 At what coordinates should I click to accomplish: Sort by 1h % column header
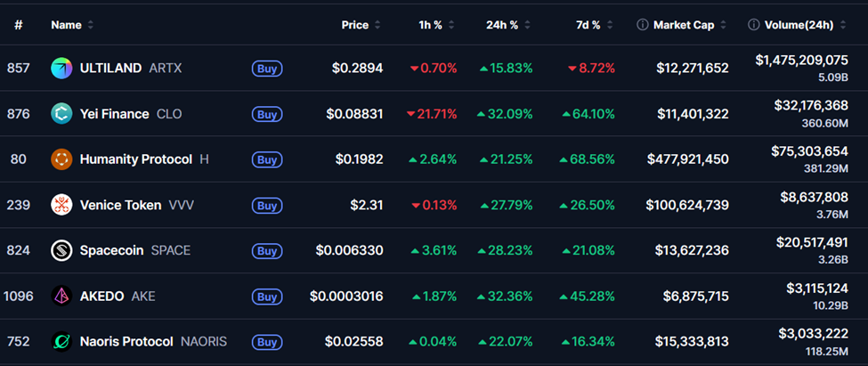[x=431, y=25]
